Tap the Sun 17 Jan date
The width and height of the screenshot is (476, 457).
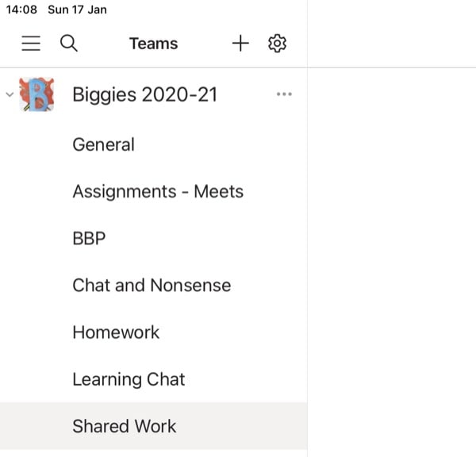tap(77, 10)
